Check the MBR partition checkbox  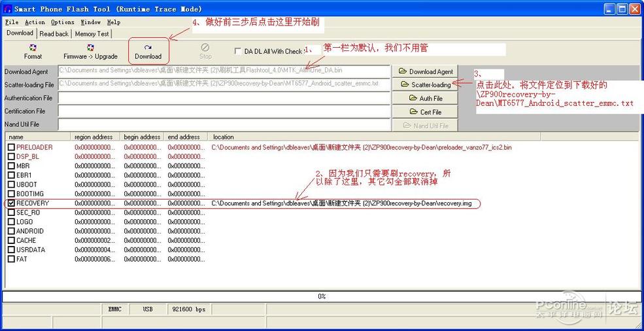click(12, 165)
